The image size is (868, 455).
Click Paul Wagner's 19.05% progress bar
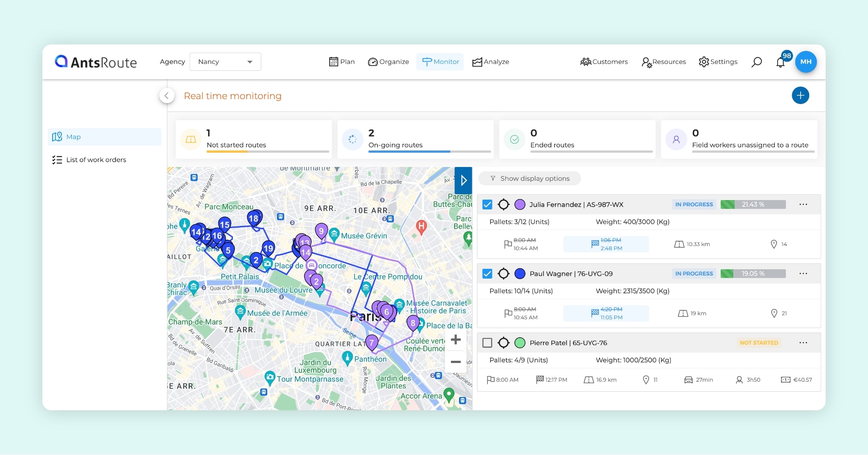click(753, 273)
